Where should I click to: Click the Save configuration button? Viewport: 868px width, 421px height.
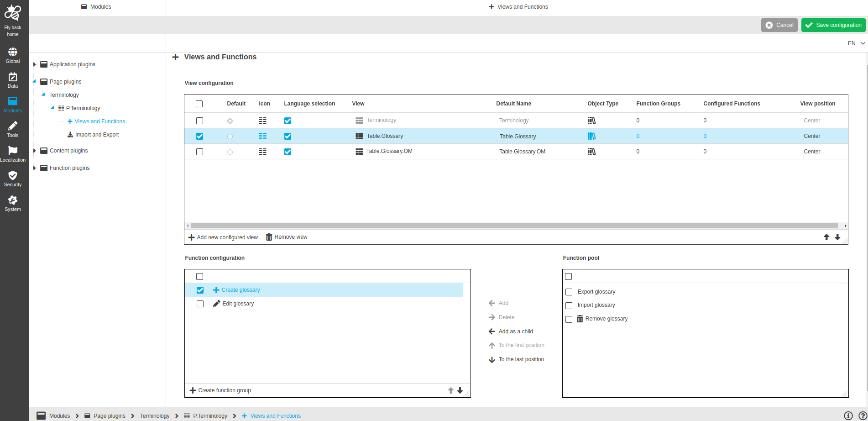coord(833,25)
